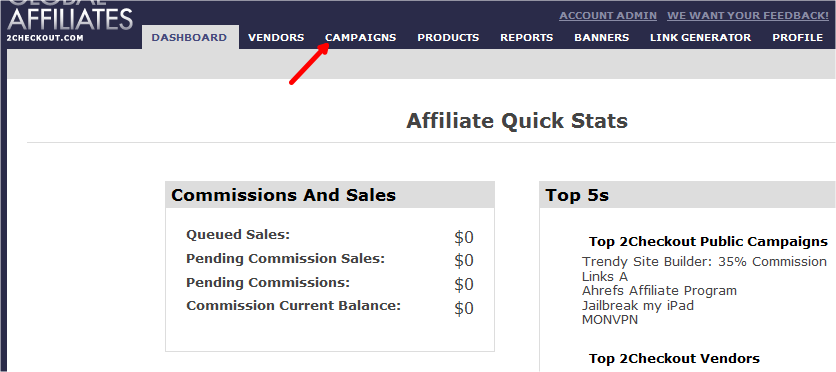Screen dimensions: 836x372
Task: Click the Global Affiliates 2Checkout logo
Action: pos(70,21)
